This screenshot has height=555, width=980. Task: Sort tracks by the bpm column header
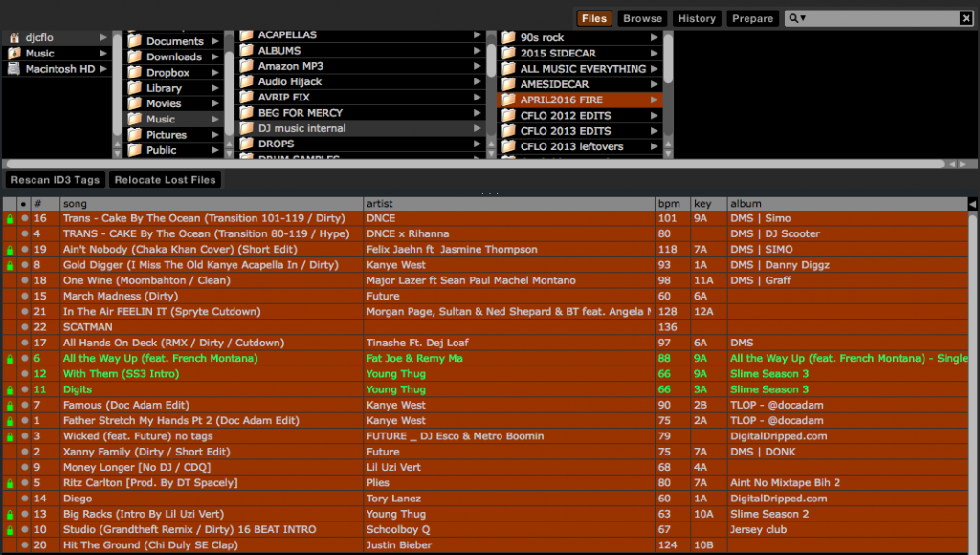pyautogui.click(x=673, y=204)
